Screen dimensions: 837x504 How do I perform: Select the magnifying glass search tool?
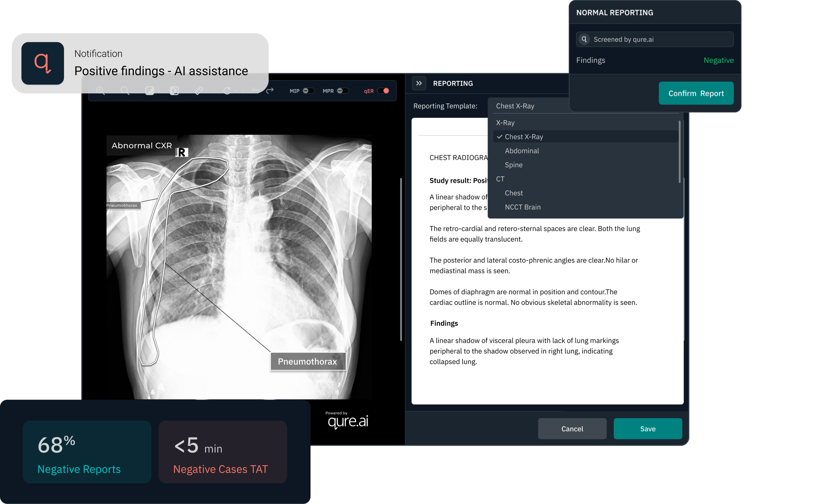pos(125,90)
